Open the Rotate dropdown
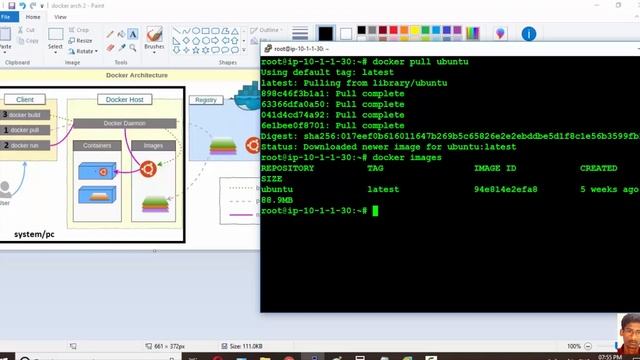 (83, 51)
